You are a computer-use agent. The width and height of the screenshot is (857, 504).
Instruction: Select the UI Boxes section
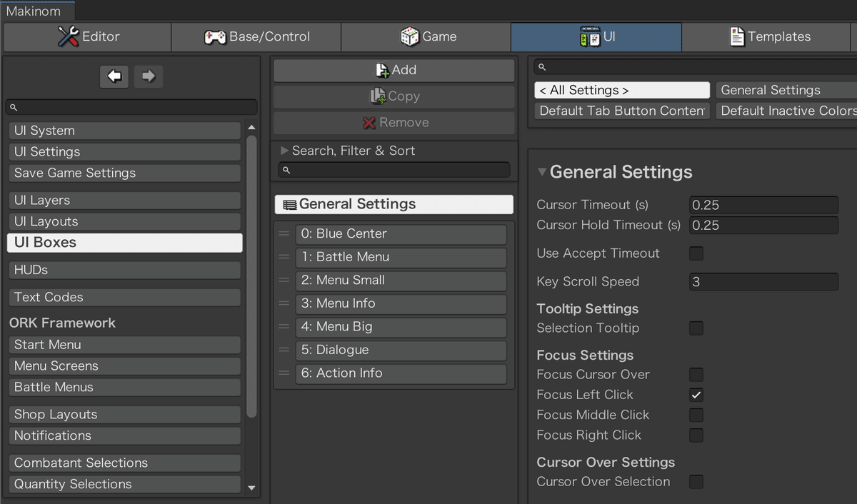click(125, 243)
